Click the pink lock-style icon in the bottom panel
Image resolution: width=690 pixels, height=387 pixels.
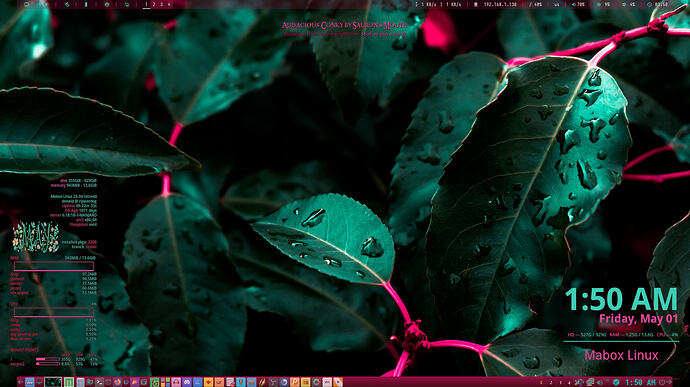click(x=176, y=382)
